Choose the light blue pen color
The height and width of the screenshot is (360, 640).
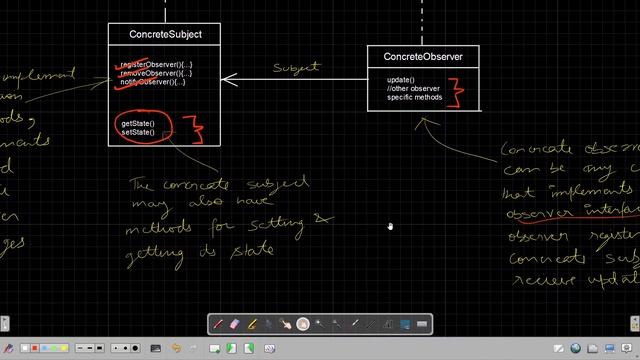44,348
